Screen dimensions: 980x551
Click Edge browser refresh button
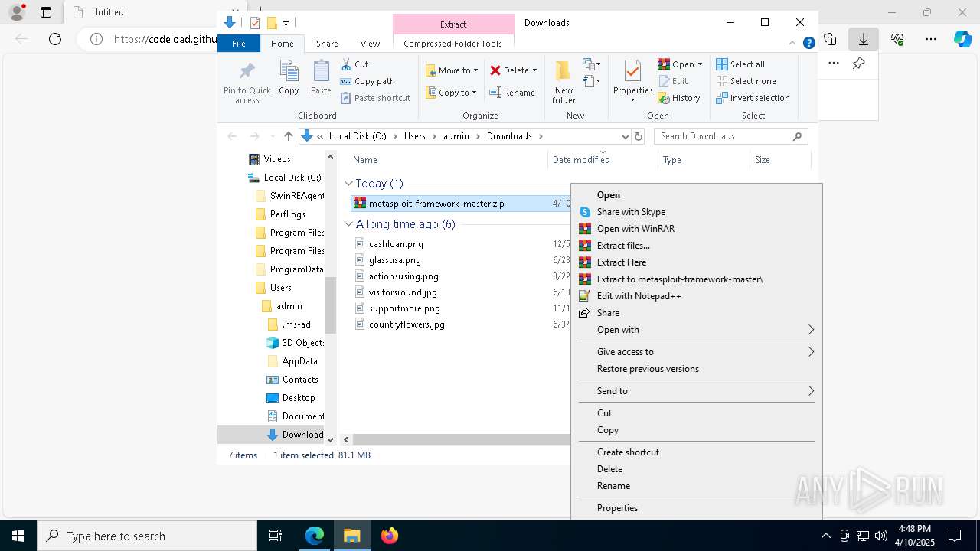coord(55,39)
